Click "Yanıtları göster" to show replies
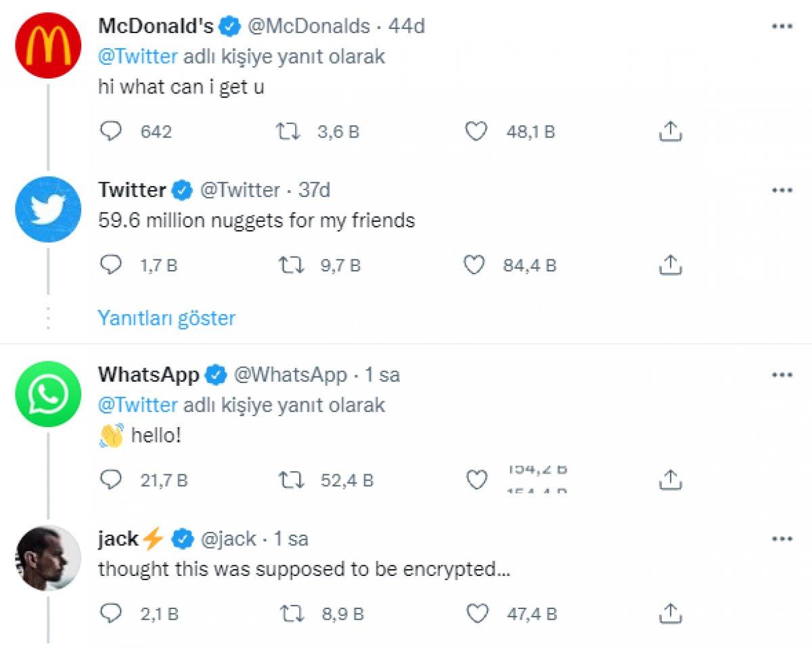 (x=166, y=318)
